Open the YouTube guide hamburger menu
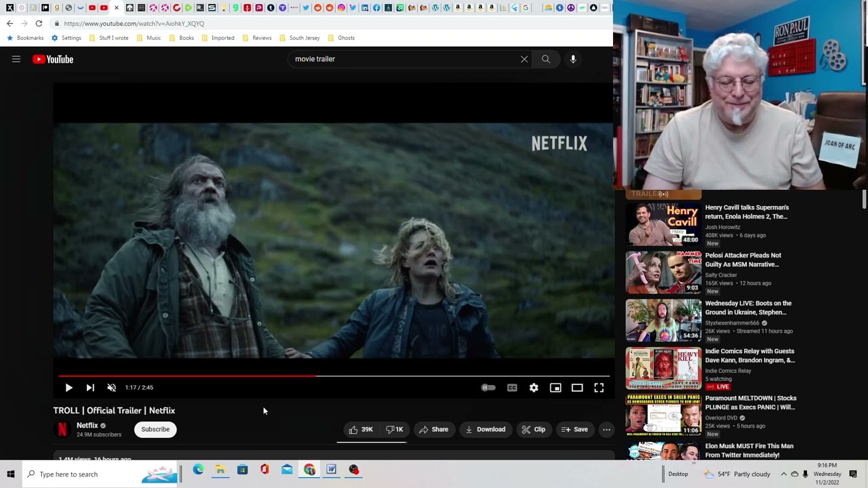The height and width of the screenshot is (488, 868). pos(16,59)
